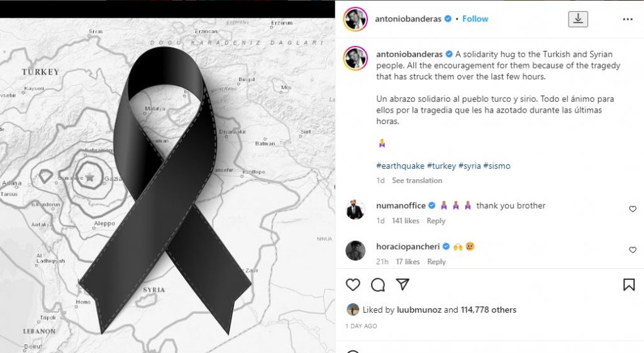
Task: Save the post with the bookmark icon
Action: click(x=629, y=285)
